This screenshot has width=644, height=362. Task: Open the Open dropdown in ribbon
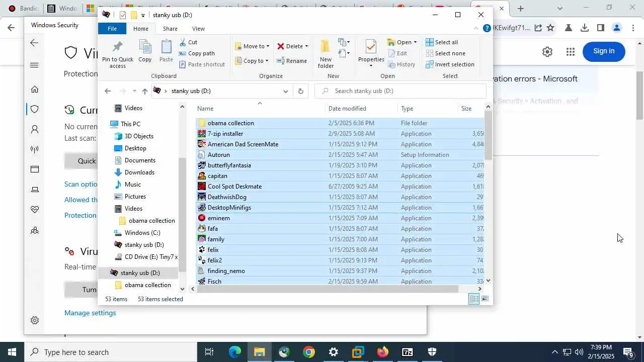[402, 42]
